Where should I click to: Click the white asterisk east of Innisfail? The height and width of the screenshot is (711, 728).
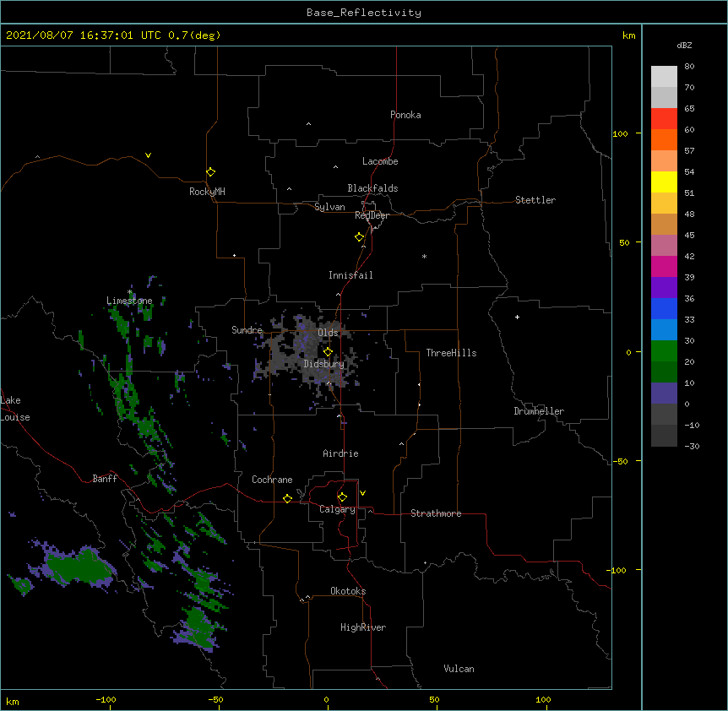pos(424,256)
